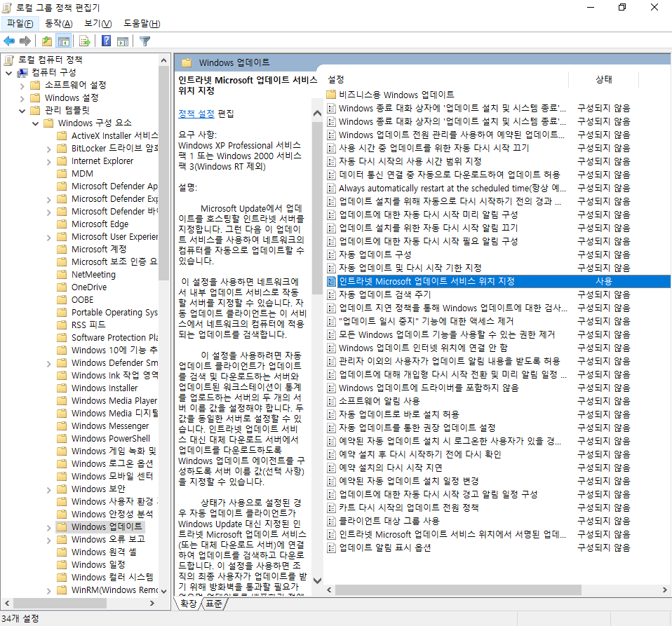Click the 비즈니스용 Windows 업데이트 folder icon
The height and width of the screenshot is (626, 672).
coord(331,95)
